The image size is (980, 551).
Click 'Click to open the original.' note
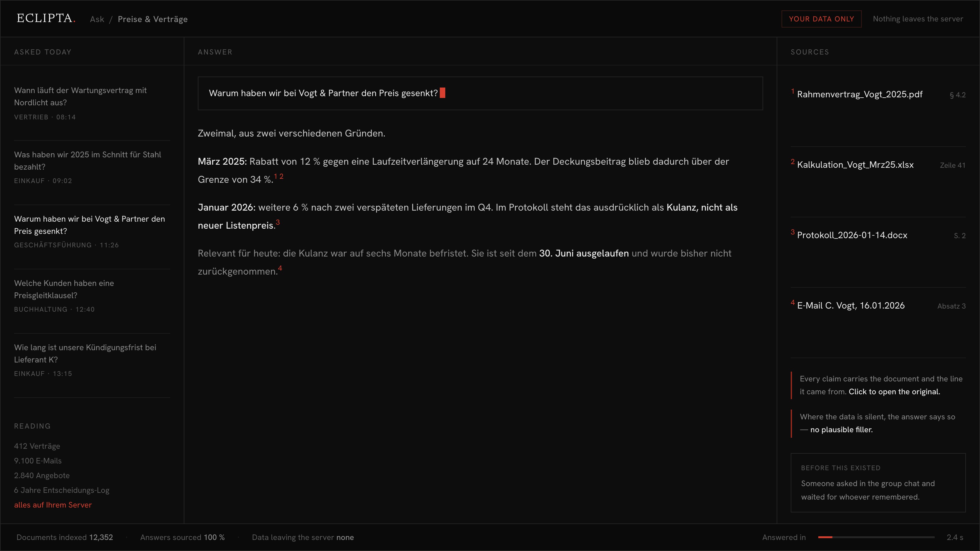[x=894, y=392]
